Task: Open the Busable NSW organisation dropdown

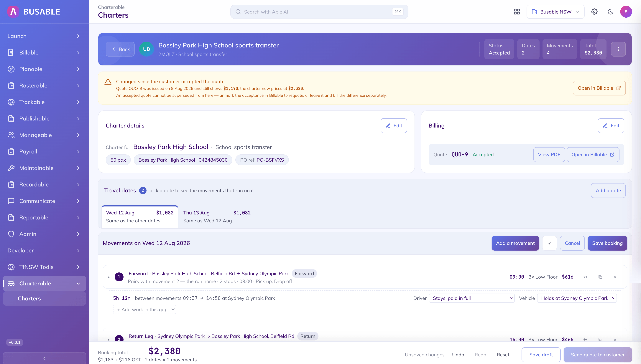Action: 555,12
